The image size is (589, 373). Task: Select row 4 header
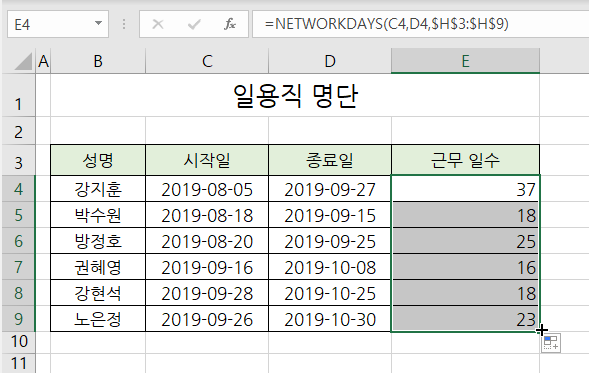[x=19, y=189]
